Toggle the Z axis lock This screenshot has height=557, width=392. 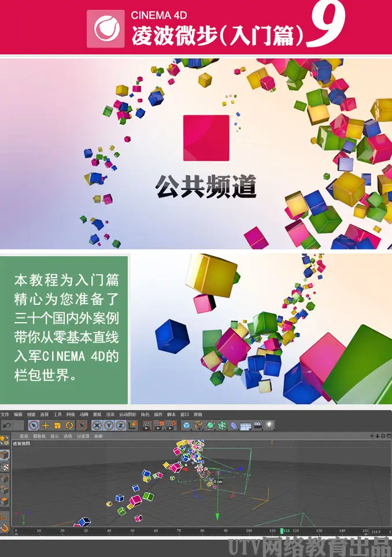coord(121,425)
